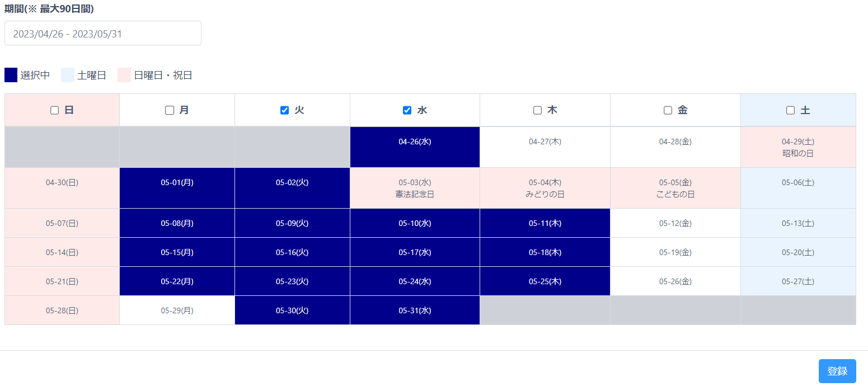
Task: Select the 05-29(月) date cell
Action: [x=177, y=310]
